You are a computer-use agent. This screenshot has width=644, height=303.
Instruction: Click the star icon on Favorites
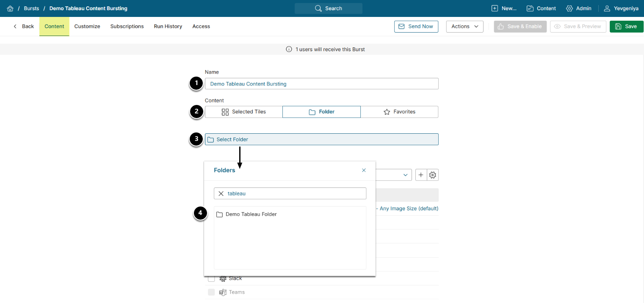click(x=387, y=112)
